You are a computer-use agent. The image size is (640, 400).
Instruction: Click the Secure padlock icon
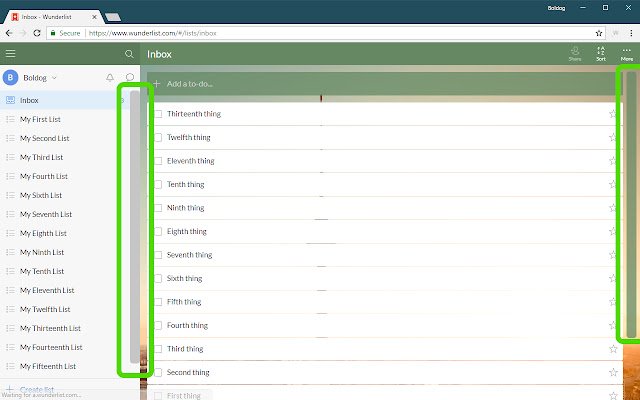pyautogui.click(x=53, y=33)
